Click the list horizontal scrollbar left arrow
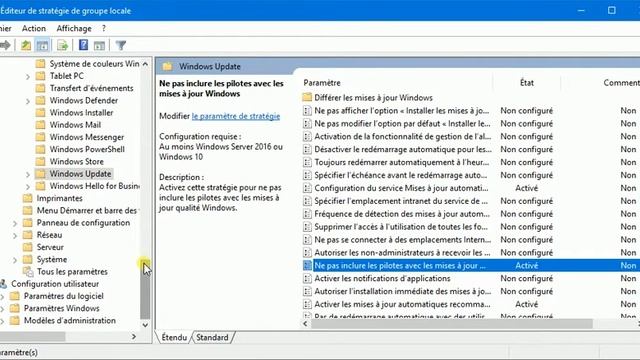The image size is (640, 360). [305, 324]
